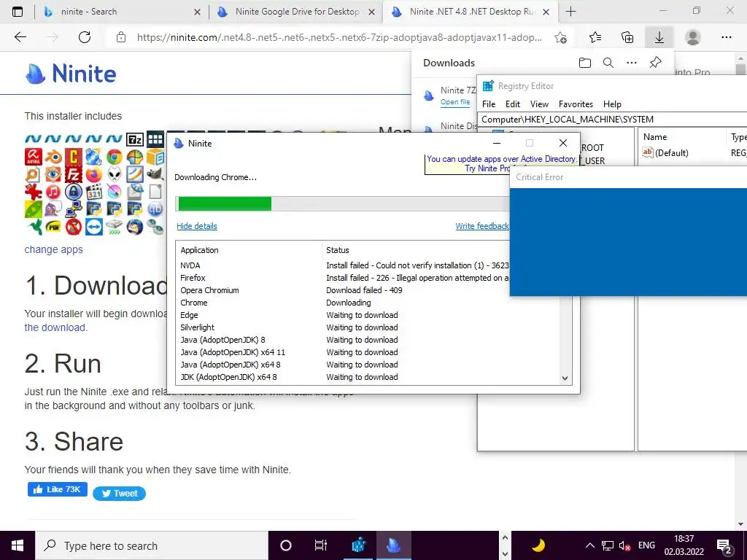Switch to 'ninite - Search' tab
Image resolution: width=747 pixels, height=560 pixels.
click(x=121, y=12)
